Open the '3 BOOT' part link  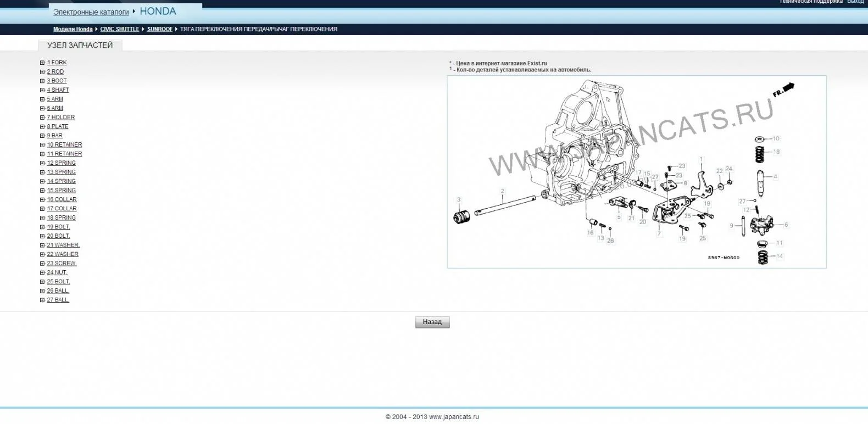coord(57,81)
